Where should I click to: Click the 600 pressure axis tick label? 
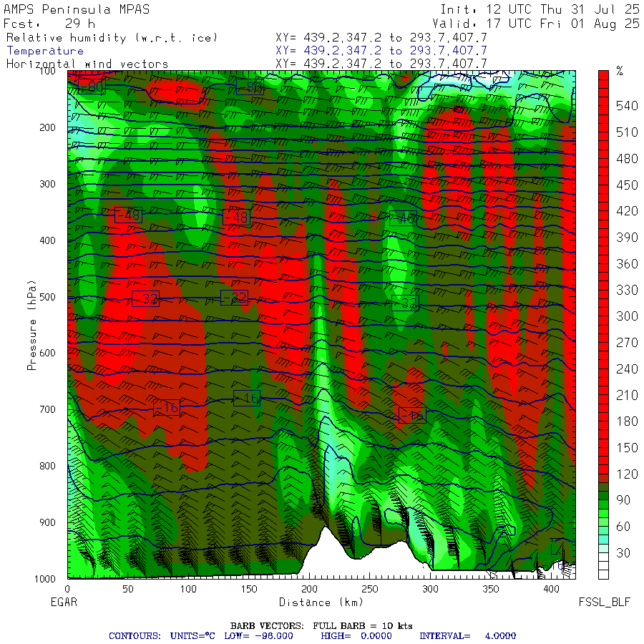[x=47, y=353]
